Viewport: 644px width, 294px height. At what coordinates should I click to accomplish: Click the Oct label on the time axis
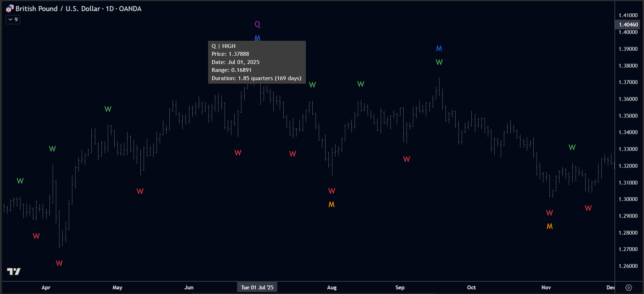(x=471, y=288)
